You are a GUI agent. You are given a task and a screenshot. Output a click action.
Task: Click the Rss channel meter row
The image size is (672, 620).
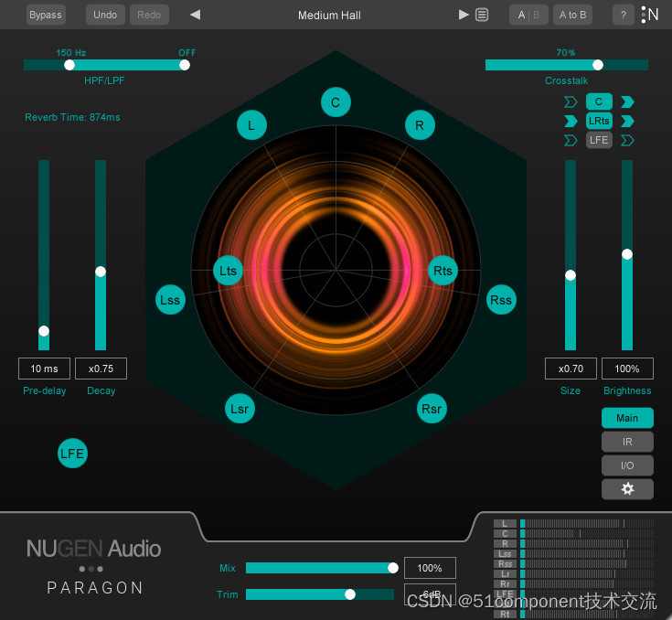click(x=574, y=563)
